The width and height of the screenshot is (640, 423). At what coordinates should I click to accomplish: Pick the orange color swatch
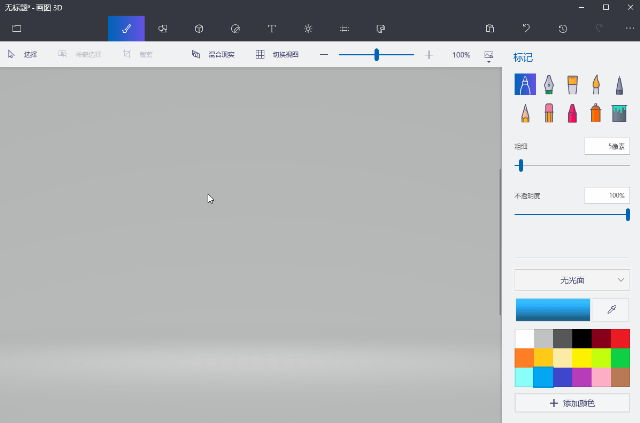tap(524, 358)
